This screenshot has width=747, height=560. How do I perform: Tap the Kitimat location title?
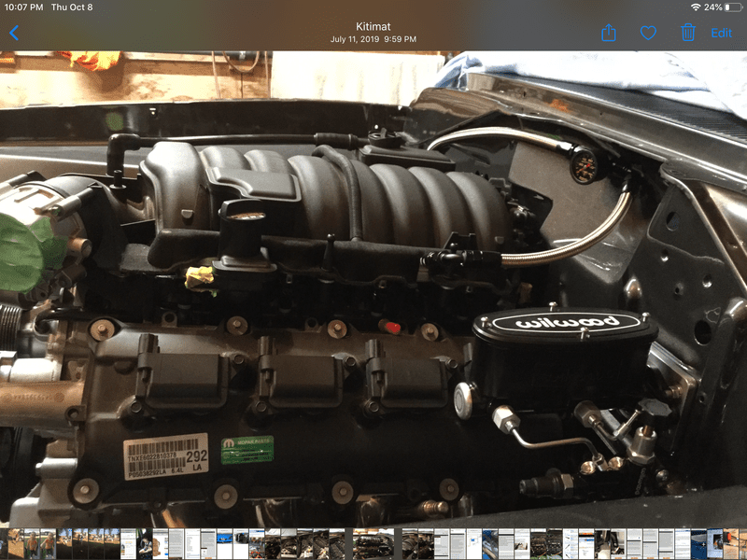373,26
